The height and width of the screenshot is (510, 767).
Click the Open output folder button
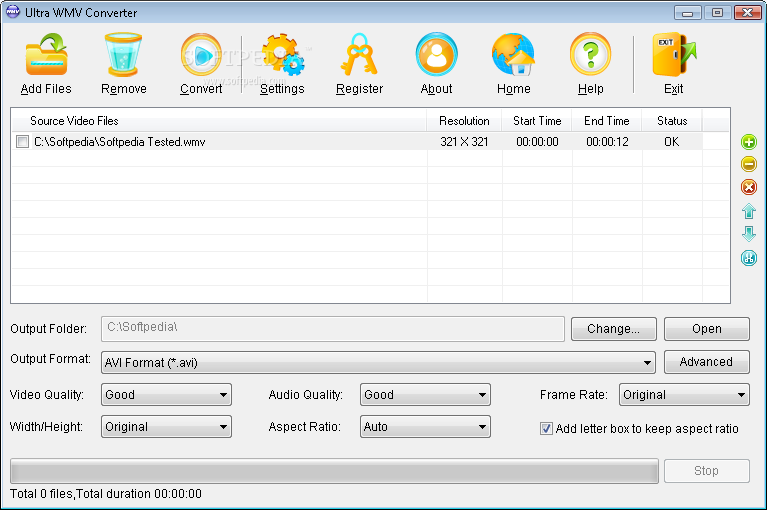point(706,329)
